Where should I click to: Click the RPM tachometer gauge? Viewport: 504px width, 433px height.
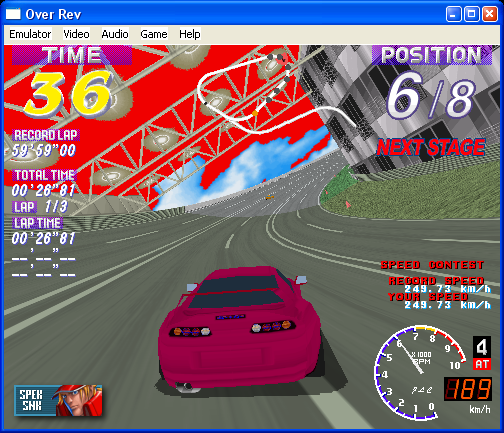(x=420, y=373)
